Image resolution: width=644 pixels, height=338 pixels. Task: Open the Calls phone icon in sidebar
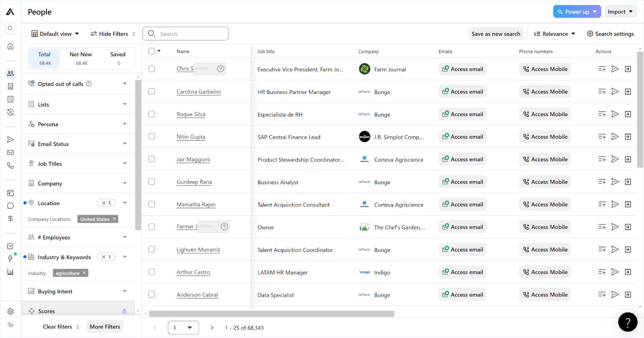click(10, 165)
